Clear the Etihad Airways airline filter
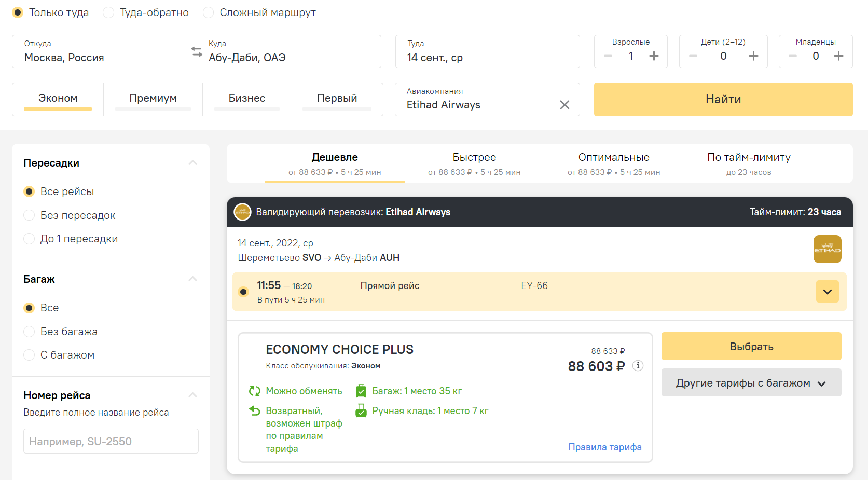The height and width of the screenshot is (480, 868). coord(564,105)
